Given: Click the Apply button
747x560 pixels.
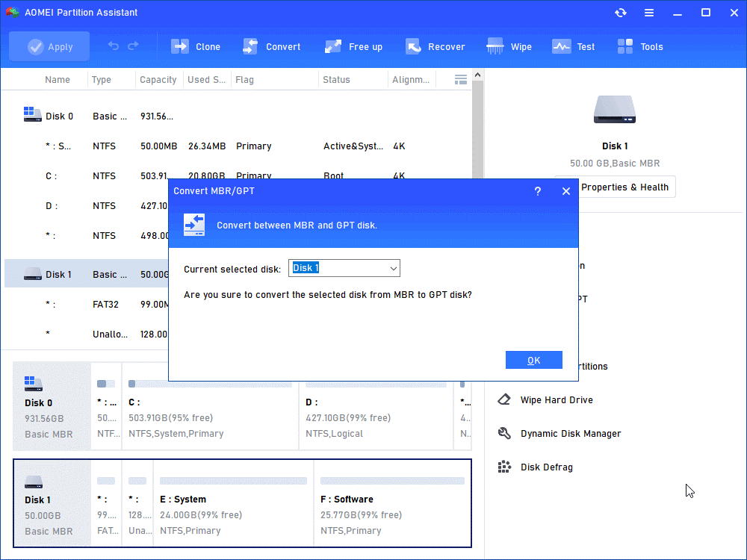Looking at the screenshot, I should (49, 46).
